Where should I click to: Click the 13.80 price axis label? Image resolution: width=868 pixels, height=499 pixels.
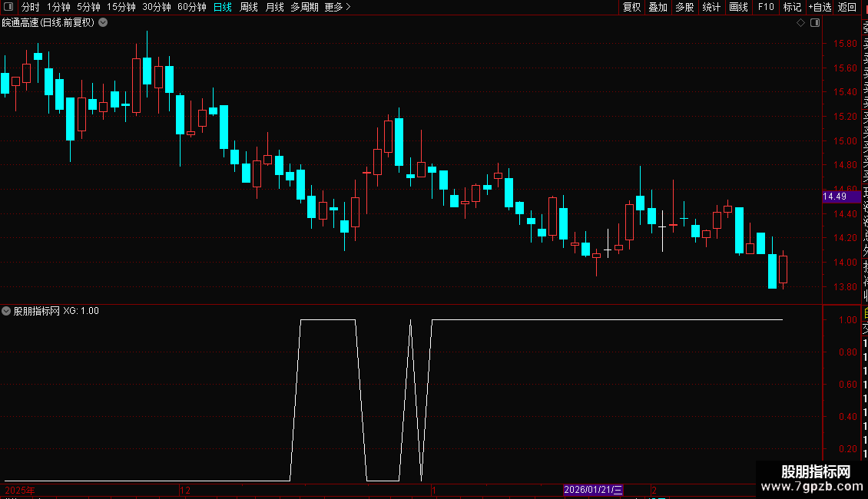[x=845, y=286]
